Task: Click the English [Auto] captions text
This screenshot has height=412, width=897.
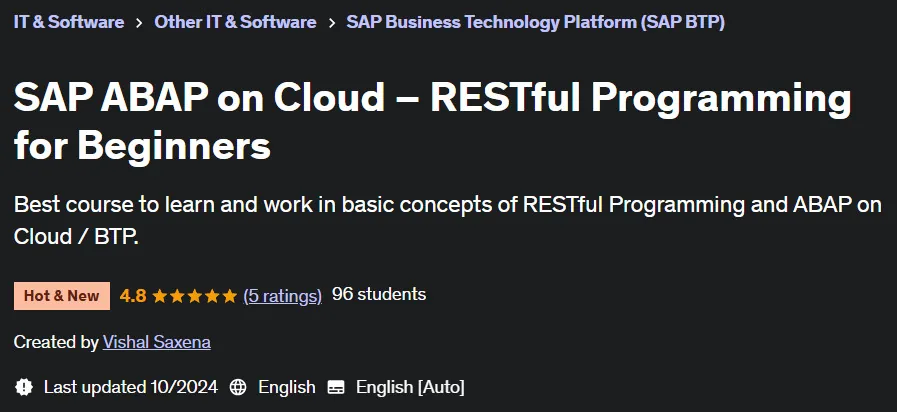Action: tap(410, 387)
